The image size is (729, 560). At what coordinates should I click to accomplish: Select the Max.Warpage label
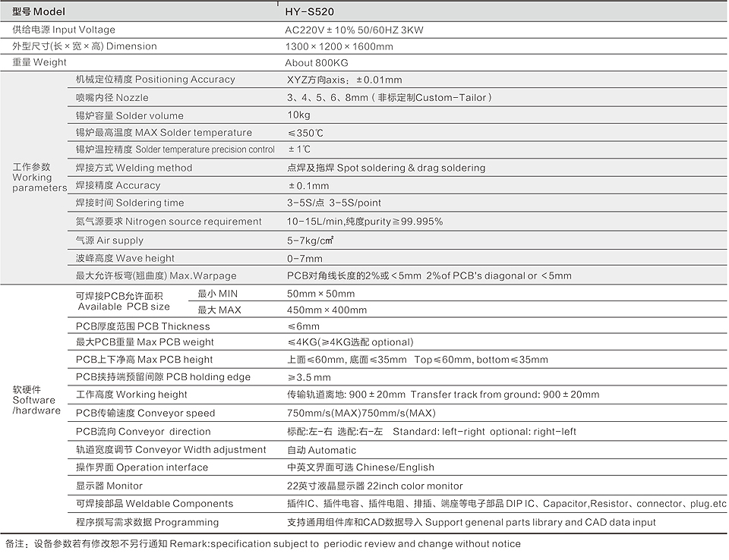tap(156, 275)
